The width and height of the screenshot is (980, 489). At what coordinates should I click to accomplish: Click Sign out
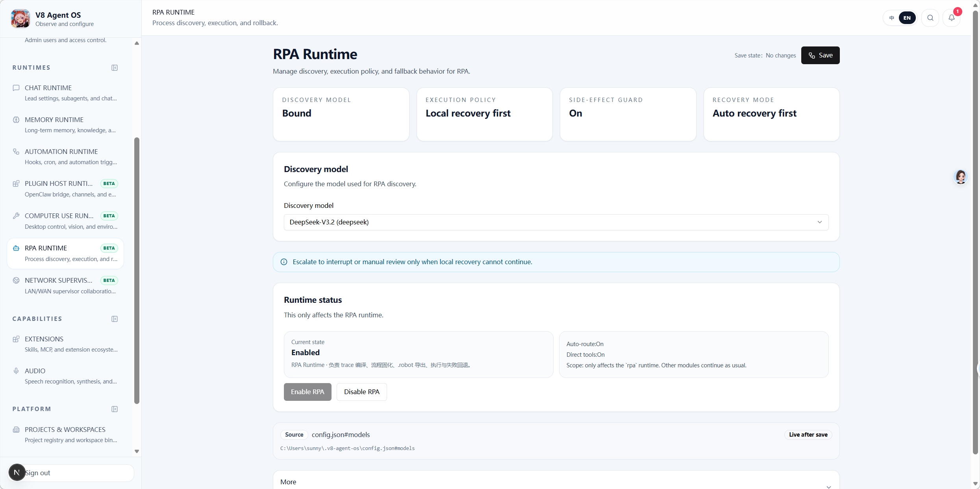click(x=38, y=472)
